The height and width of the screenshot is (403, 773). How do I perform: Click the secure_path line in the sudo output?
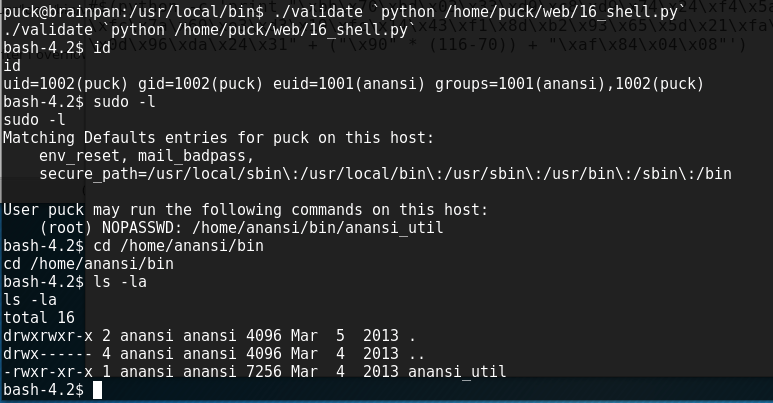(x=386, y=174)
